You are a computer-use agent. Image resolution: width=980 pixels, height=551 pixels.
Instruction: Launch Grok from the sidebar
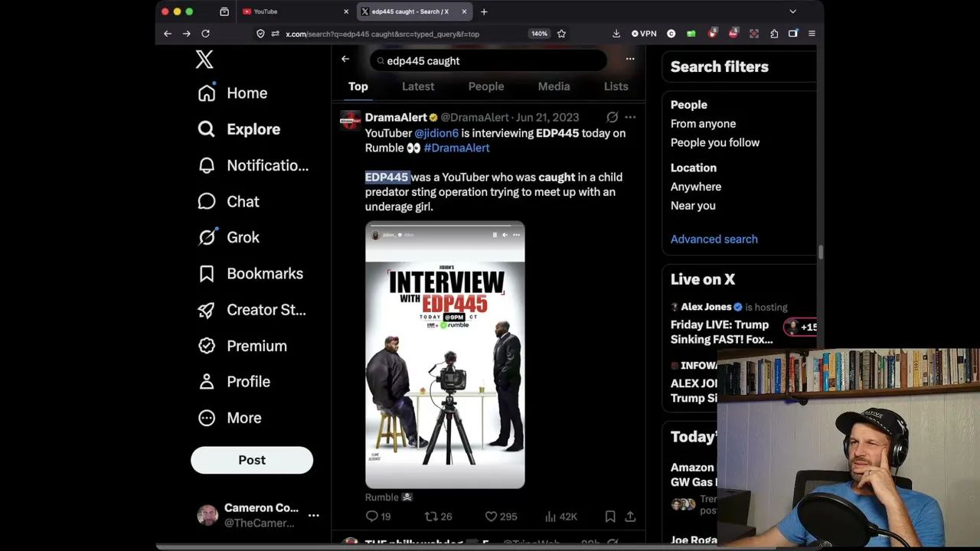coord(228,237)
